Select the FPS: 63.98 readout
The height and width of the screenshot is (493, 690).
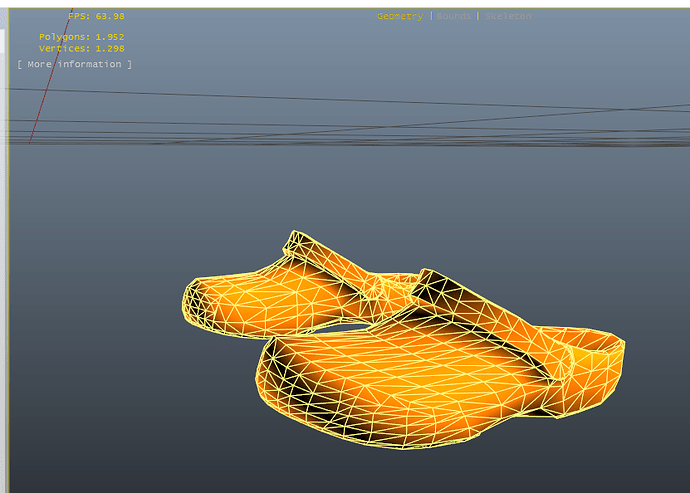[x=96, y=16]
